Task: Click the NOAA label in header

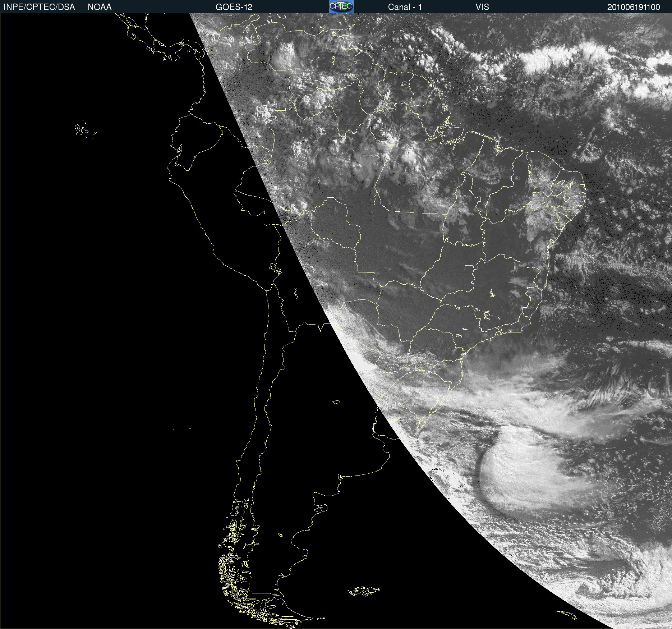Action: (x=100, y=7)
